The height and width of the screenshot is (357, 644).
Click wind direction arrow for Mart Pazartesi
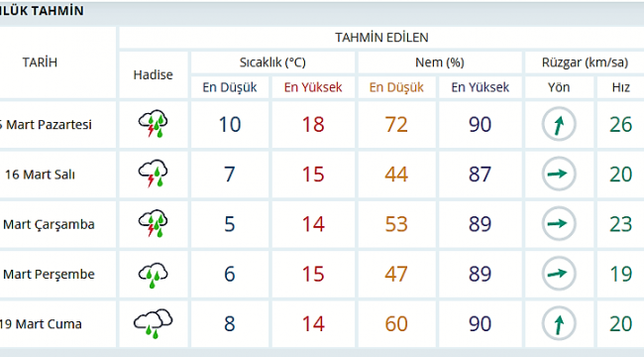[559, 124]
